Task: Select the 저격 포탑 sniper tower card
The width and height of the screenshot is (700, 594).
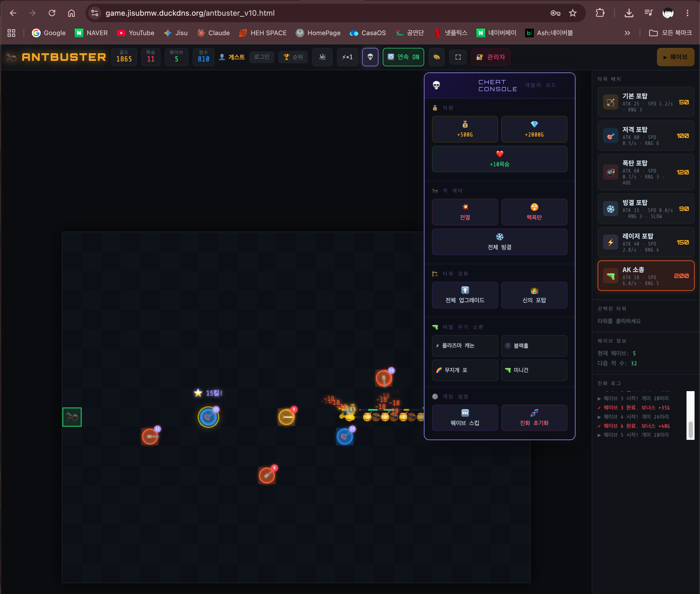Action: 646,136
